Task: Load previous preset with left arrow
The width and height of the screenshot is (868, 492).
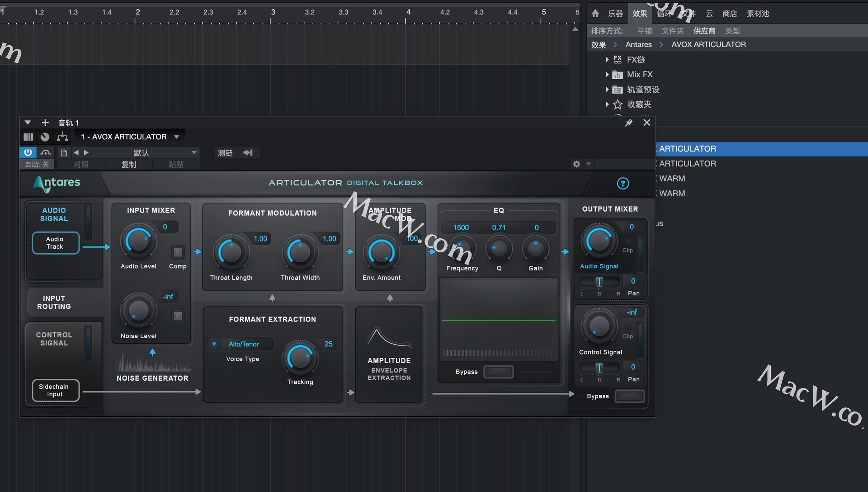Action: tap(76, 153)
